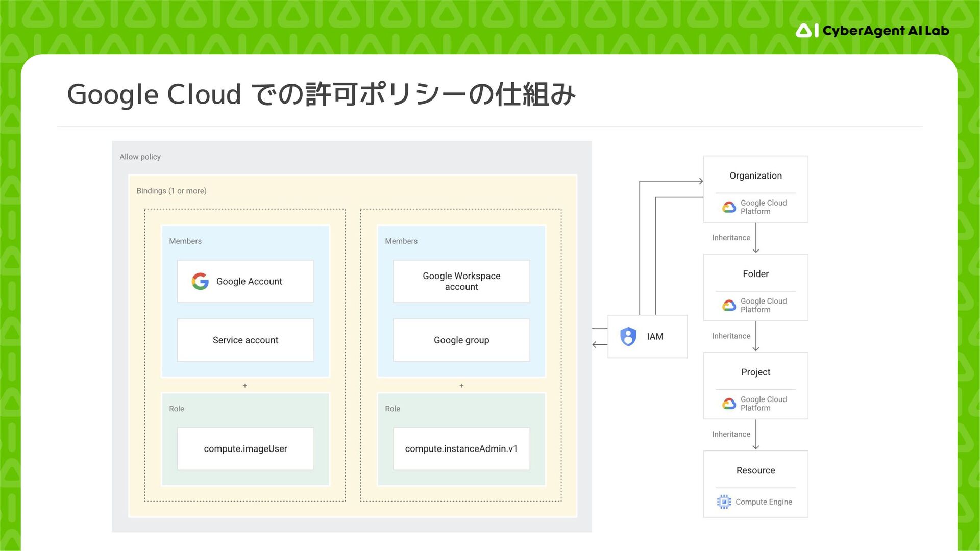Click Inheritance label below Organization box

(x=731, y=238)
